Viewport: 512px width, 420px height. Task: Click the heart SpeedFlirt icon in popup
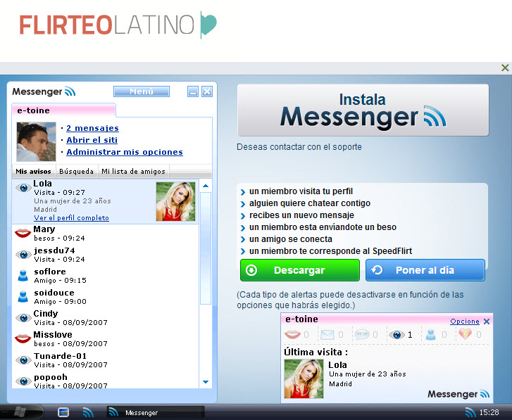[466, 334]
